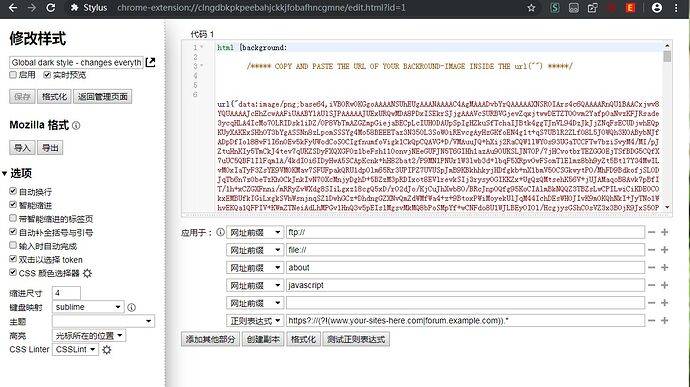Click the regex URL pattern input field
Screen dimensions: 690x387
pos(466,321)
